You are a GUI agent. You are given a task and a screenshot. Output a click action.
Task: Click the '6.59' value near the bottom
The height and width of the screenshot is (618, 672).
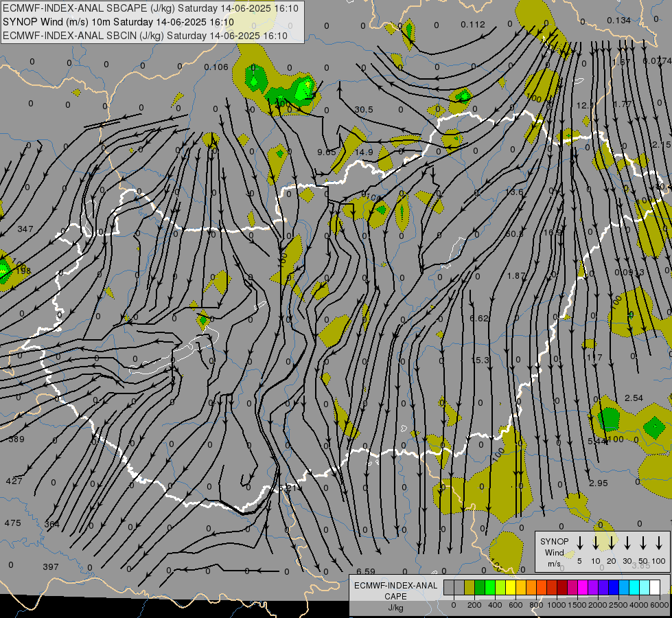pos(366,571)
